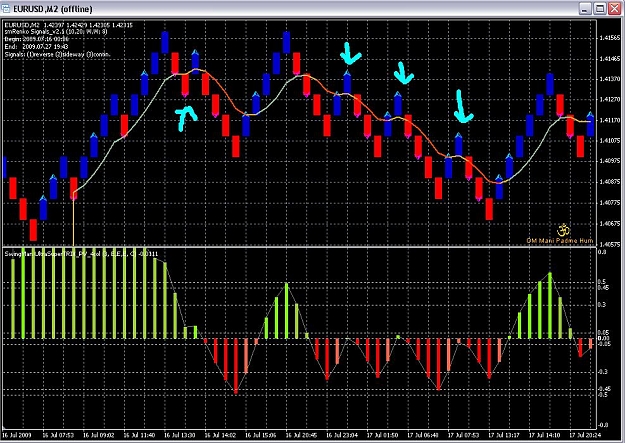Click the '17 Jul 14:10' time axis label
Screen dimensions: 625x443
[544, 435]
